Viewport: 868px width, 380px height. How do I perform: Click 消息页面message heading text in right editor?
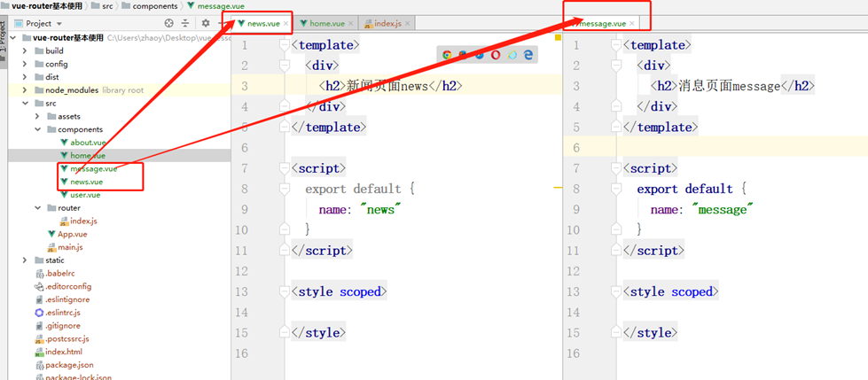[729, 86]
